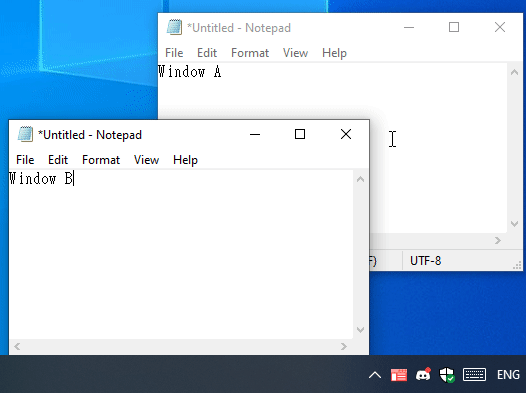Viewport: 526px width, 393px height.
Task: Minimize the Window B Notepad
Action: point(255,134)
